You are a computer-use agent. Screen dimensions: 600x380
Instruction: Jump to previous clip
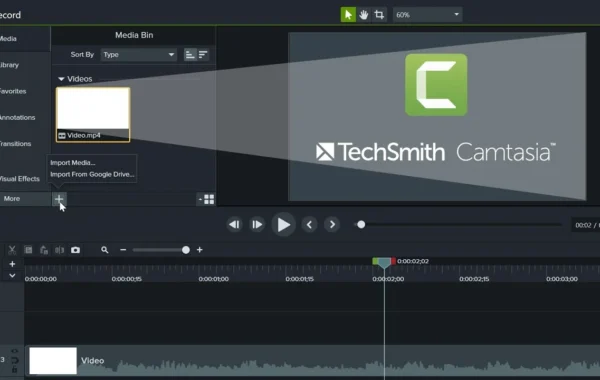pos(309,225)
